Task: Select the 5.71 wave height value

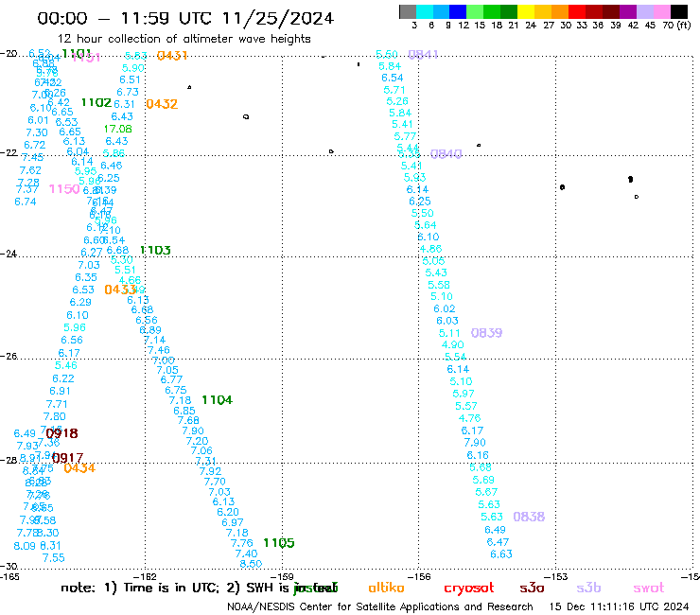Action: click(x=394, y=90)
